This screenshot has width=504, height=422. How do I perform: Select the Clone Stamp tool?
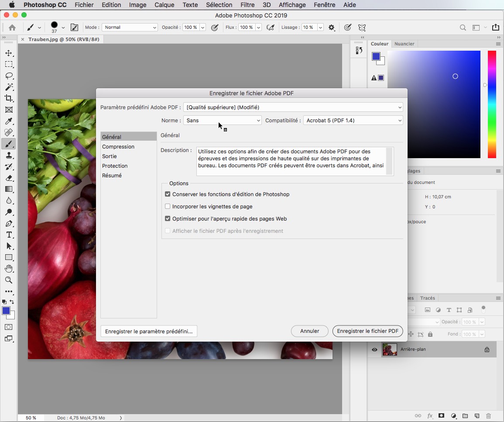coord(9,156)
